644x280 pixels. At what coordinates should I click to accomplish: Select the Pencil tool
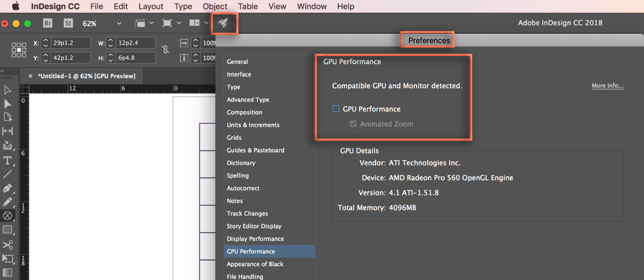click(7, 202)
